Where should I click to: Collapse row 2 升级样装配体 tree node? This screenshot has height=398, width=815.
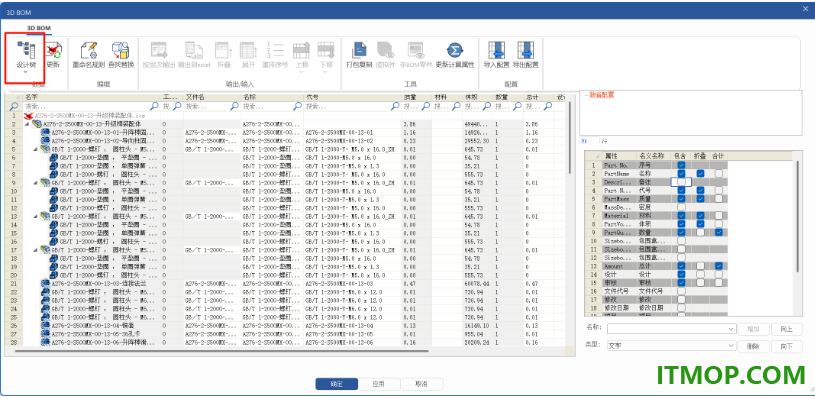pos(27,124)
